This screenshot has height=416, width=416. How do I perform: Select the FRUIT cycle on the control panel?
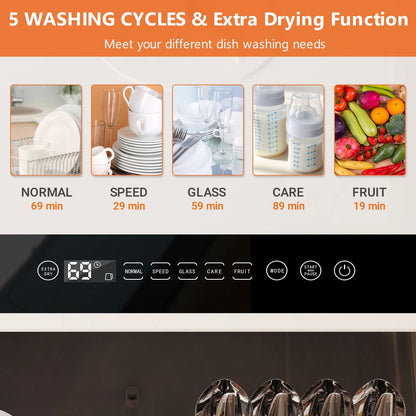click(242, 271)
